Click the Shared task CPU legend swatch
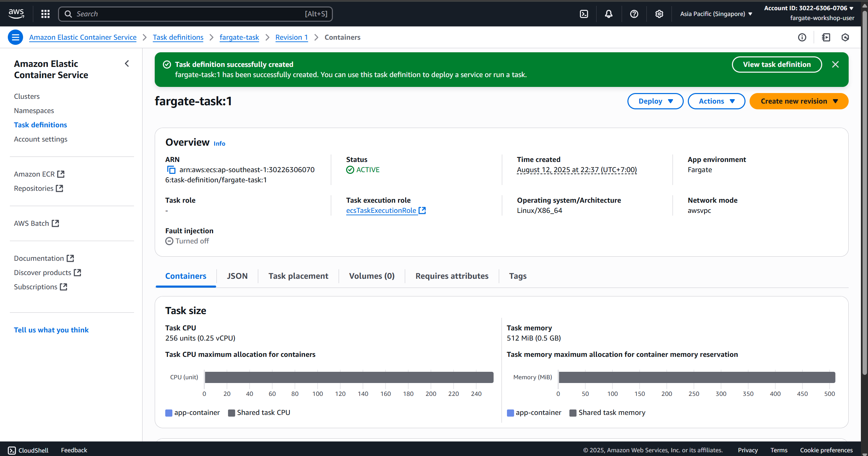Viewport: 868px width, 456px height. pyautogui.click(x=231, y=413)
